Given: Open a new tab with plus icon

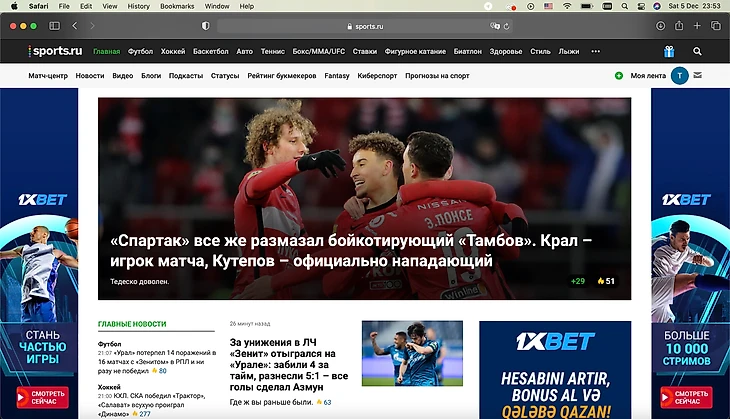Looking at the screenshot, I should click(697, 26).
